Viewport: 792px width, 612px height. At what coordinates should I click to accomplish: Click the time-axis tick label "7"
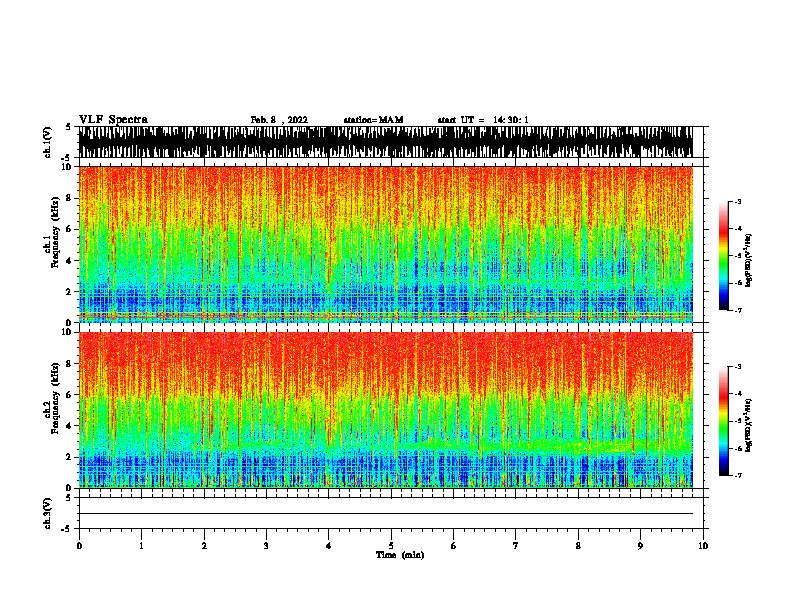click(x=516, y=546)
